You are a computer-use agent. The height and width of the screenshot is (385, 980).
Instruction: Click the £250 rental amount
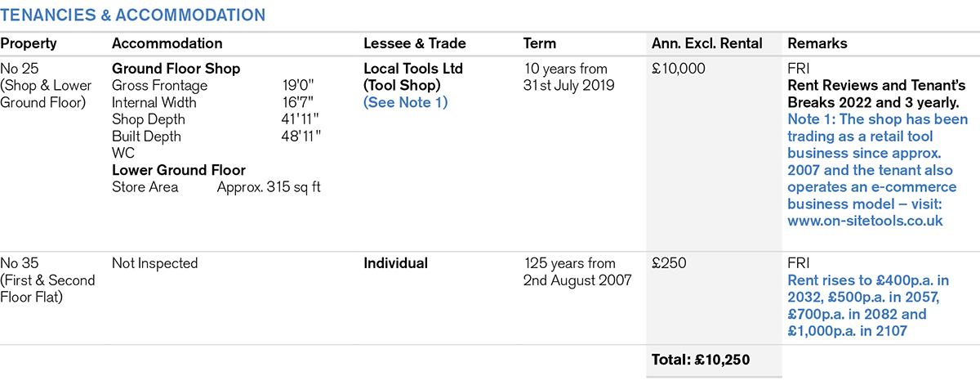pyautogui.click(x=670, y=263)
